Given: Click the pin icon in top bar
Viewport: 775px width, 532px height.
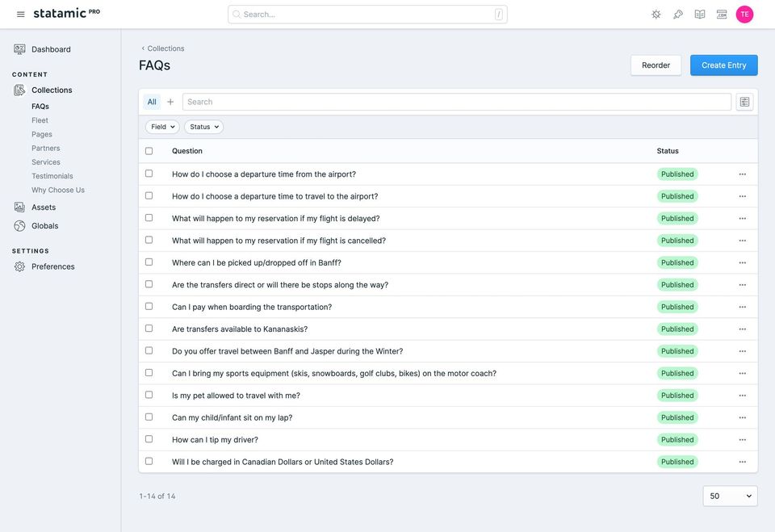Looking at the screenshot, I should [x=678, y=15].
